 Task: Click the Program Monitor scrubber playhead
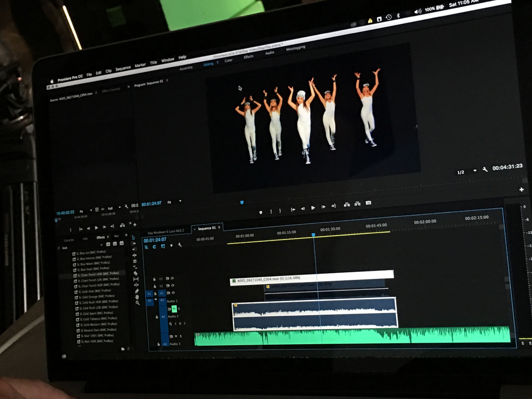242,203
